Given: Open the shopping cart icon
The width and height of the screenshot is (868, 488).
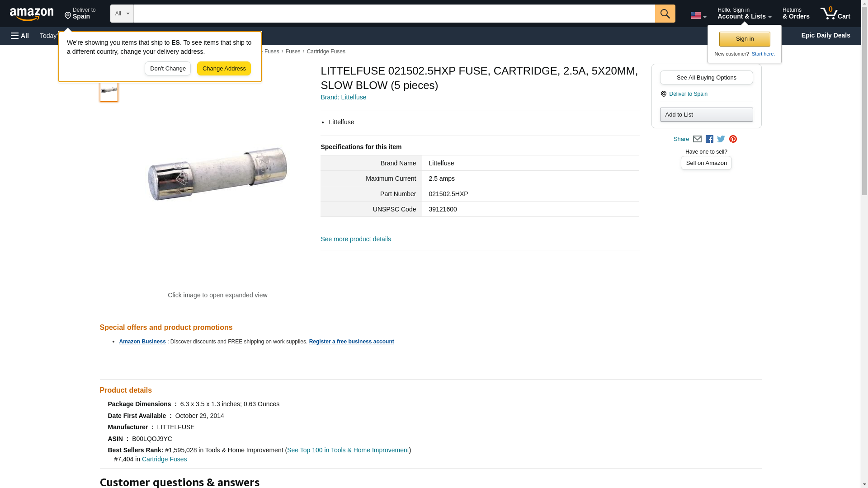Looking at the screenshot, I should 835,14.
